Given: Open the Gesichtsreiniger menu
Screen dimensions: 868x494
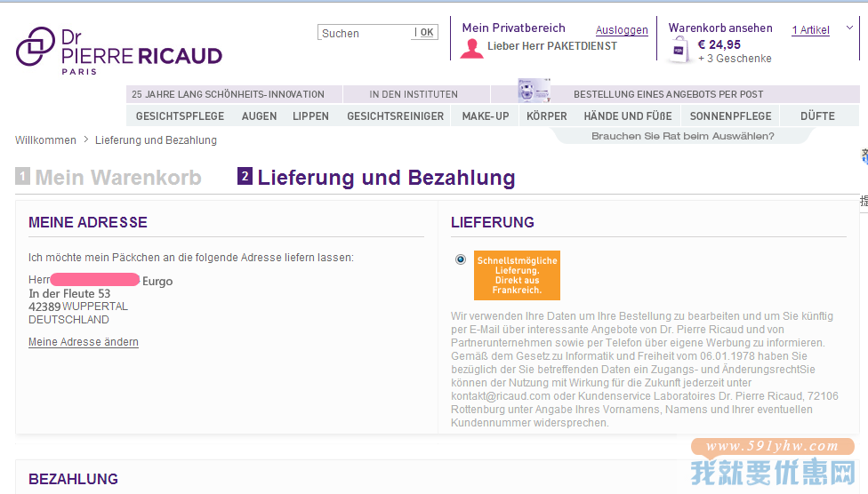Looking at the screenshot, I should [395, 116].
